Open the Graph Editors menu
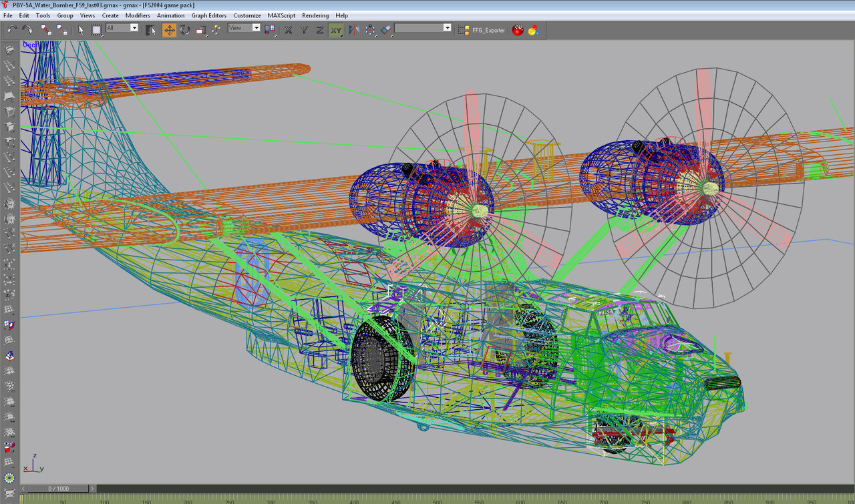The image size is (855, 504). pos(208,15)
